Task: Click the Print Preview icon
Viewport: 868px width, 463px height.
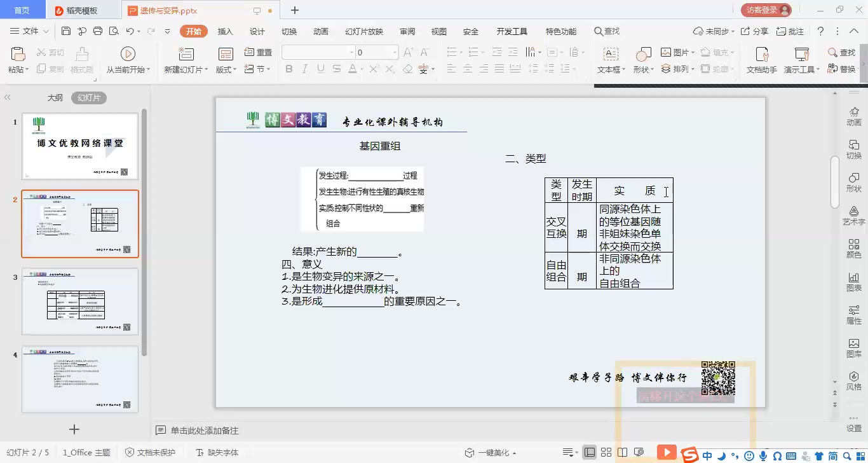Action: pyautogui.click(x=114, y=31)
